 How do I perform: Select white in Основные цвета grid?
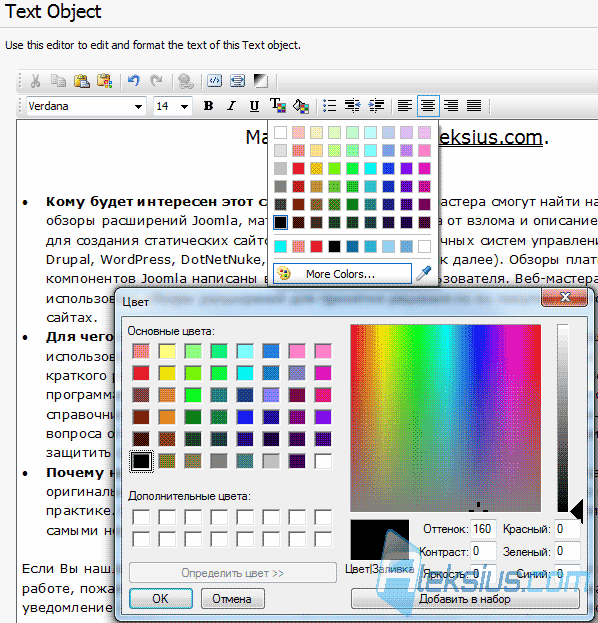323,461
